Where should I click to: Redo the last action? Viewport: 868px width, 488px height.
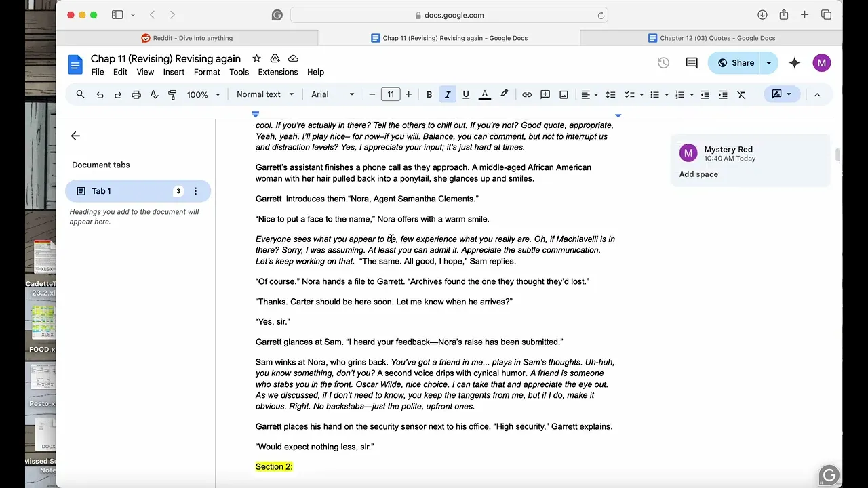118,95
